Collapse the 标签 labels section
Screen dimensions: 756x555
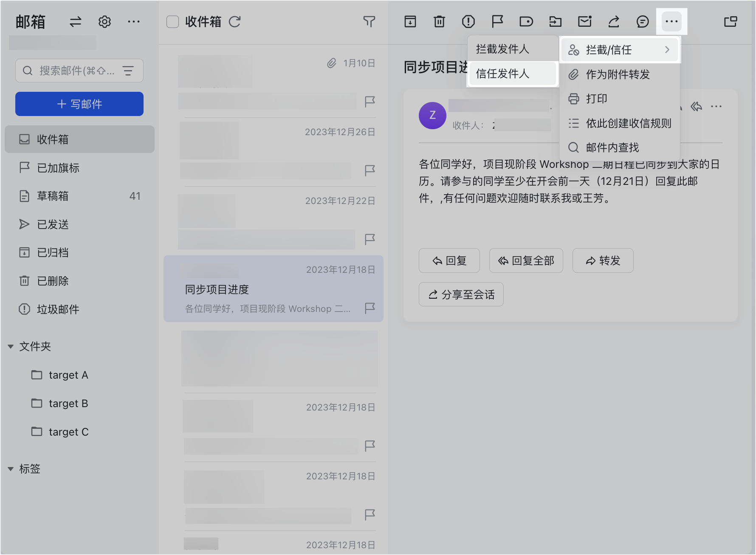pyautogui.click(x=11, y=469)
